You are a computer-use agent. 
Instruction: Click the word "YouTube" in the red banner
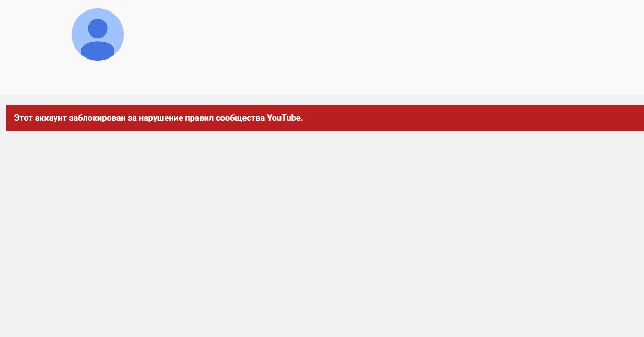tap(284, 118)
